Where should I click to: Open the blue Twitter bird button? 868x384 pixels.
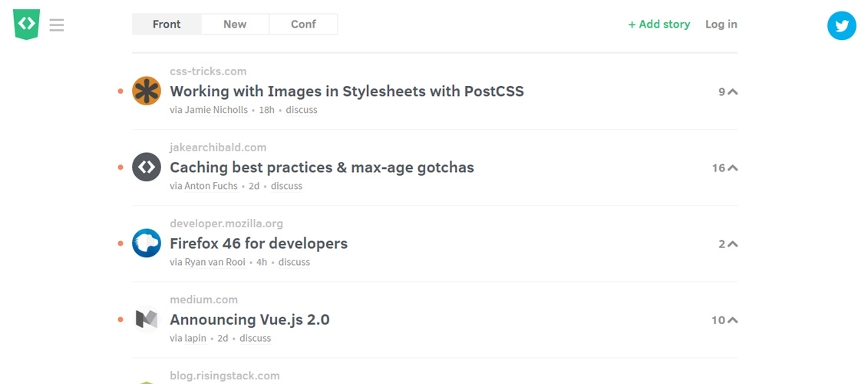tap(841, 25)
